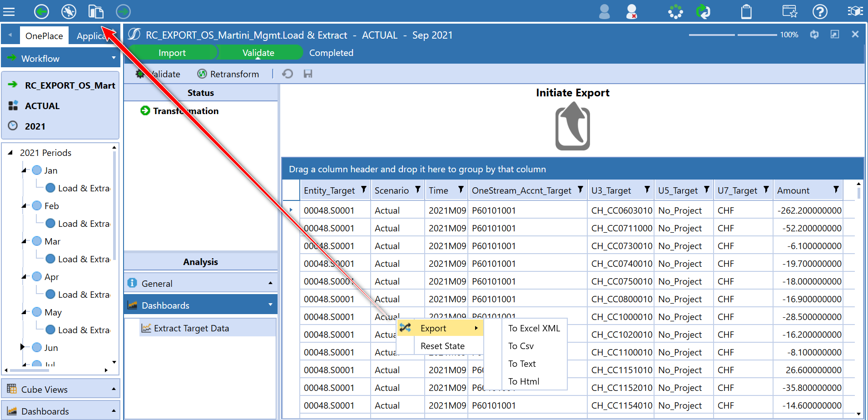Select the Transformation status item

coord(185,110)
